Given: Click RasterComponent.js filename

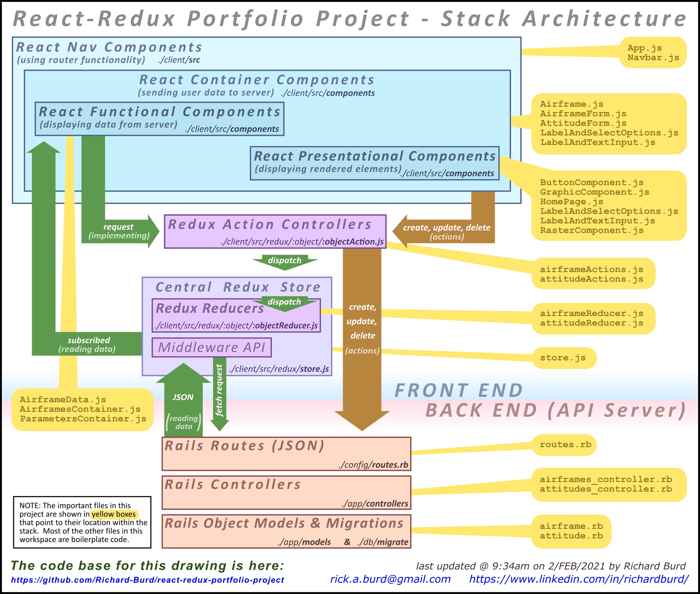Looking at the screenshot, I should [x=592, y=230].
